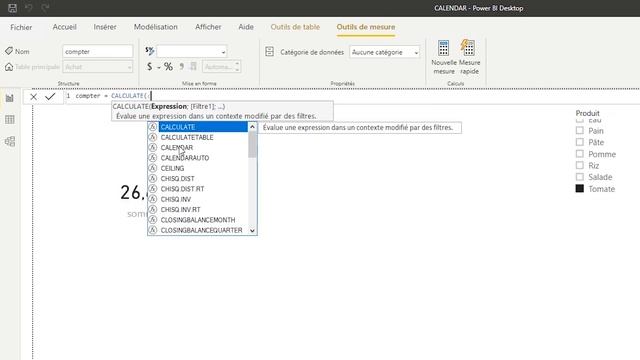
Task: Open the Afficher tab
Action: (x=208, y=27)
